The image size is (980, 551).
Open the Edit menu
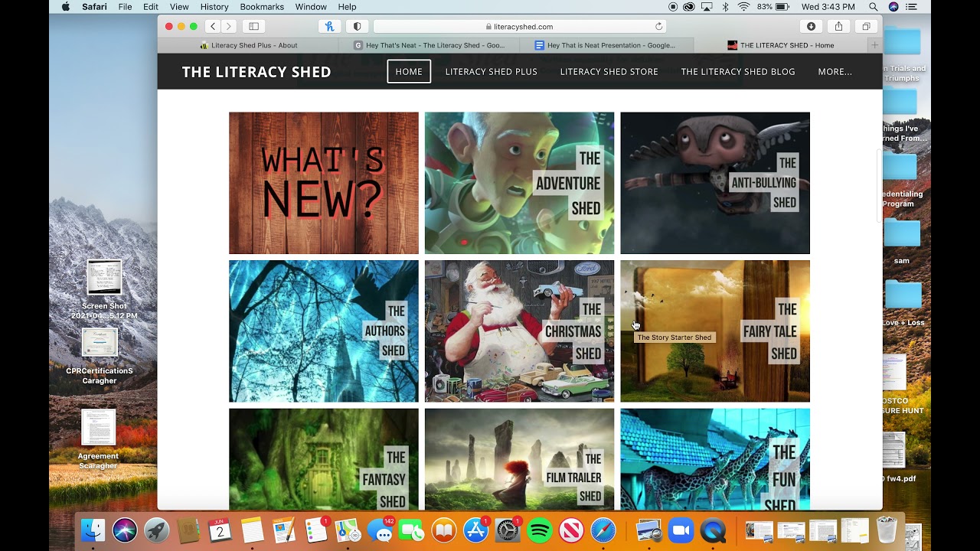pos(151,7)
